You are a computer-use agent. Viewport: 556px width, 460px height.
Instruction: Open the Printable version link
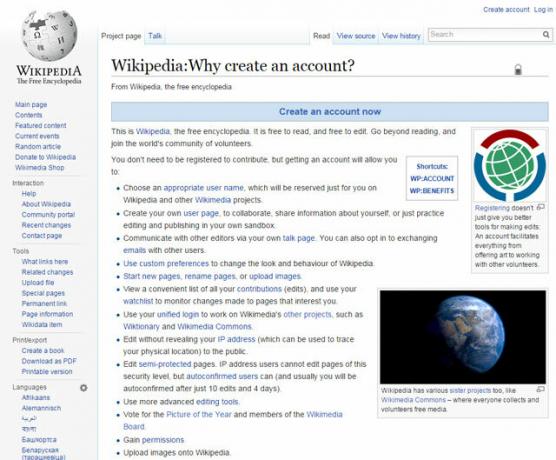[47, 372]
